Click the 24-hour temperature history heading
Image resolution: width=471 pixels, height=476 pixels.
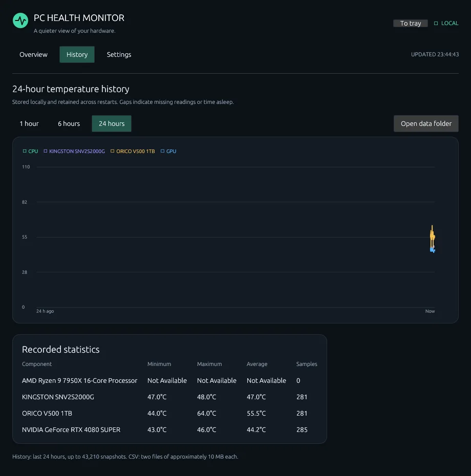pyautogui.click(x=71, y=89)
